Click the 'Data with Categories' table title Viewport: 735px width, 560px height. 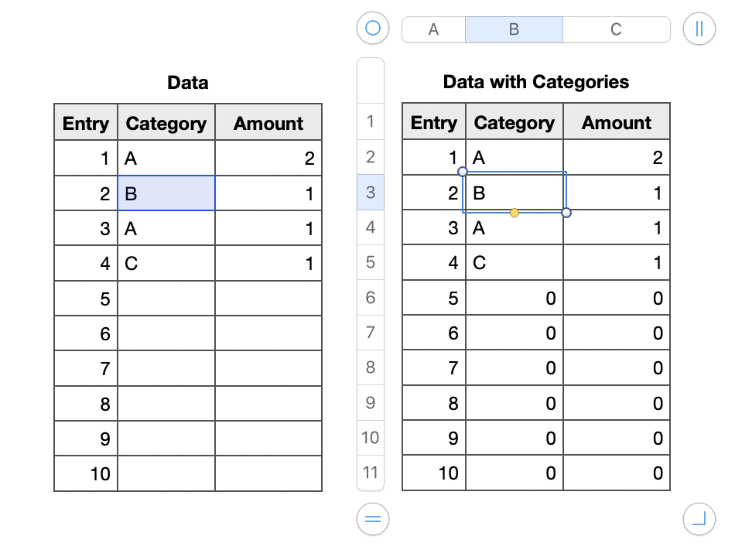pyautogui.click(x=535, y=82)
